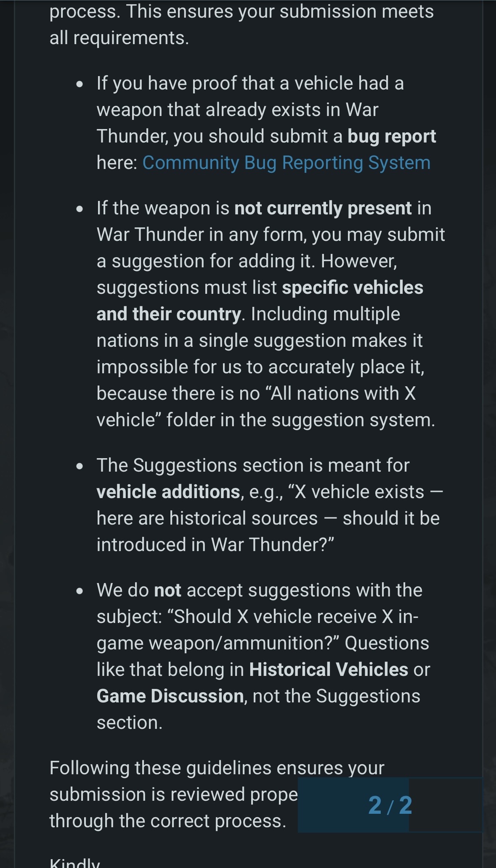Click the bold "vehicle additions" text

(x=168, y=492)
